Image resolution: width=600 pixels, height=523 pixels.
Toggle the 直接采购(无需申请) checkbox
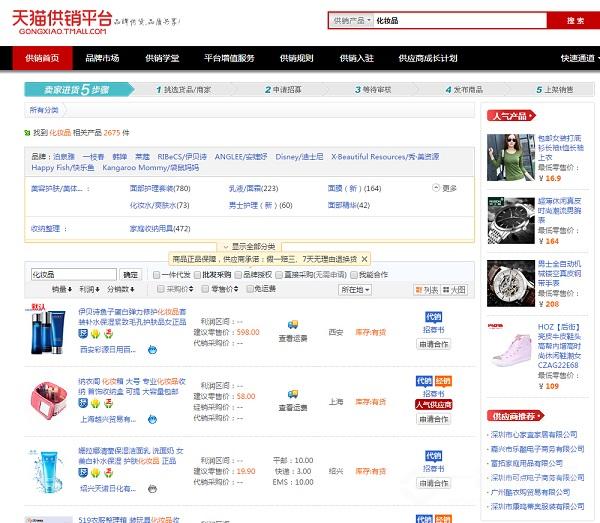279,275
